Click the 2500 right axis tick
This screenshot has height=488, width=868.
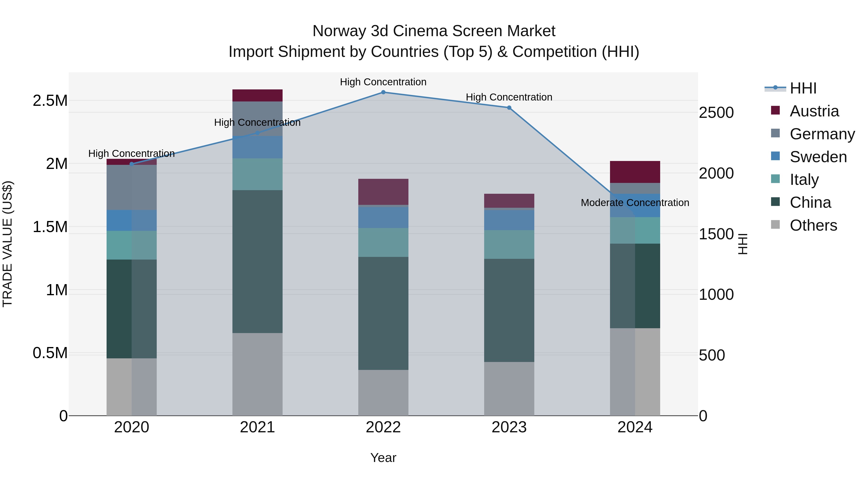[x=716, y=113]
